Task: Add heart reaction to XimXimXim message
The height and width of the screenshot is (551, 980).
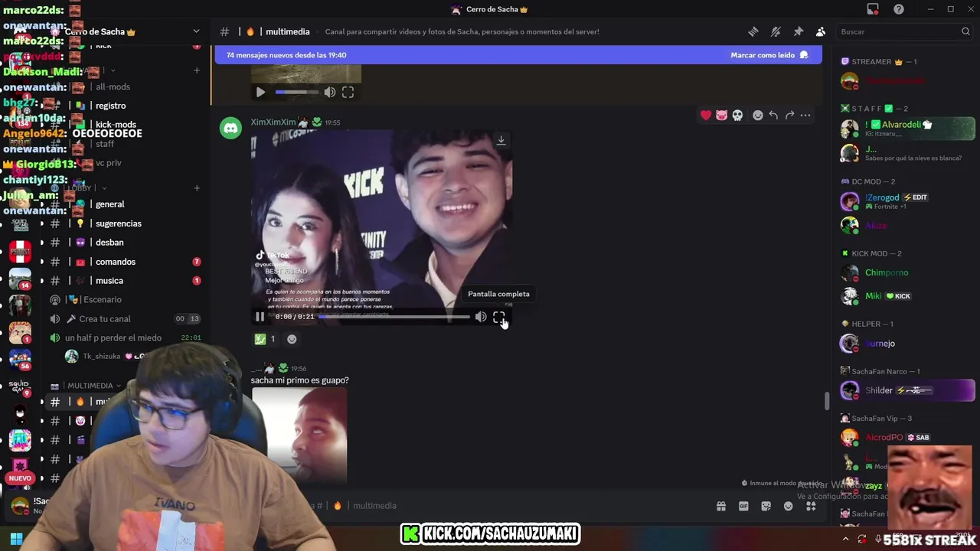Action: [x=706, y=116]
